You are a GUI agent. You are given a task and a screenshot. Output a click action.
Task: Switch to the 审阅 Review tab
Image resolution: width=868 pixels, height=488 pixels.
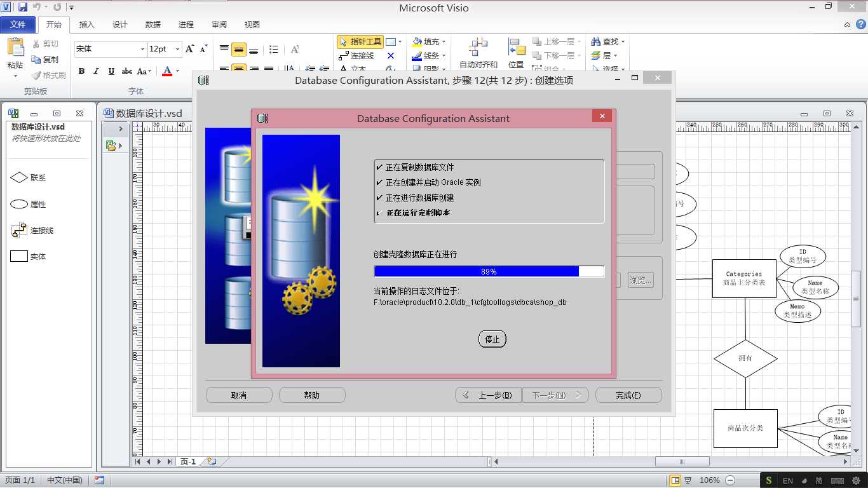[219, 25]
